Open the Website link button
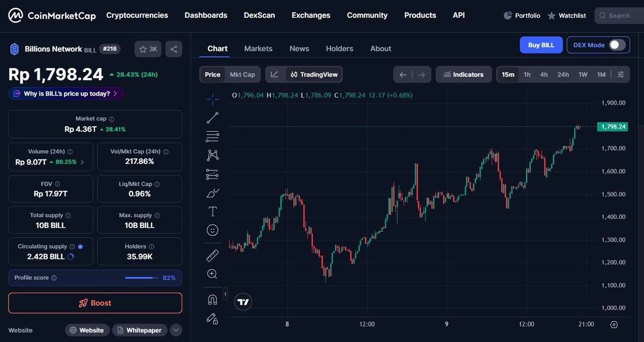The height and width of the screenshot is (342, 644). click(x=87, y=330)
